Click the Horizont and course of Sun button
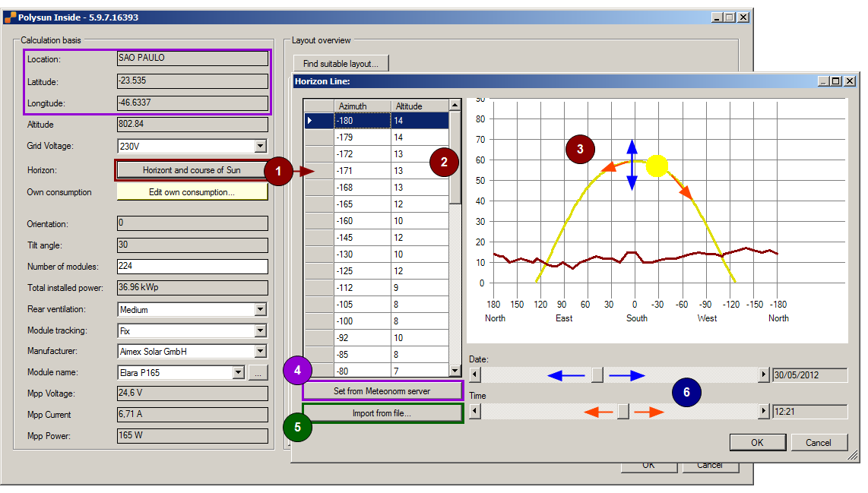This screenshot has height=493, width=868. 192,170
